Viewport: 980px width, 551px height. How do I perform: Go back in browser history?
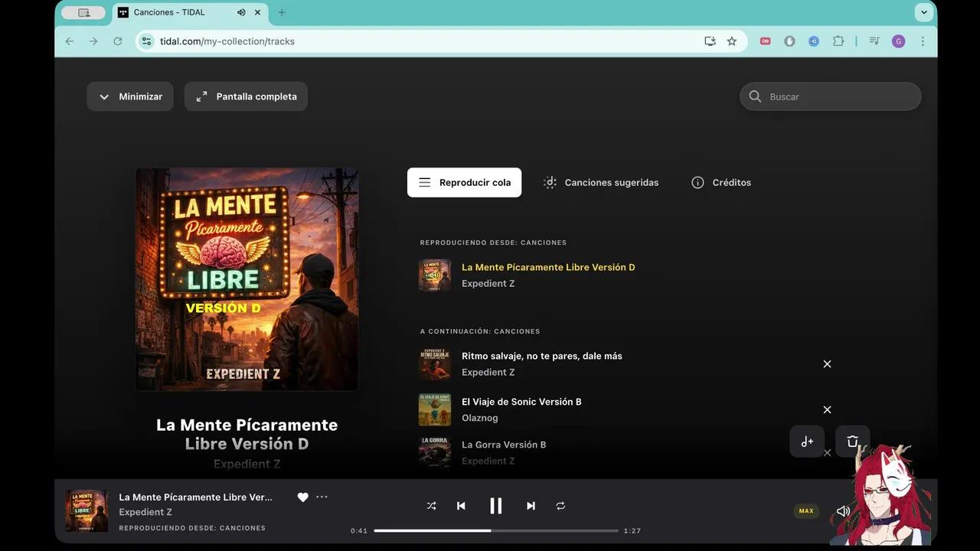tap(70, 41)
